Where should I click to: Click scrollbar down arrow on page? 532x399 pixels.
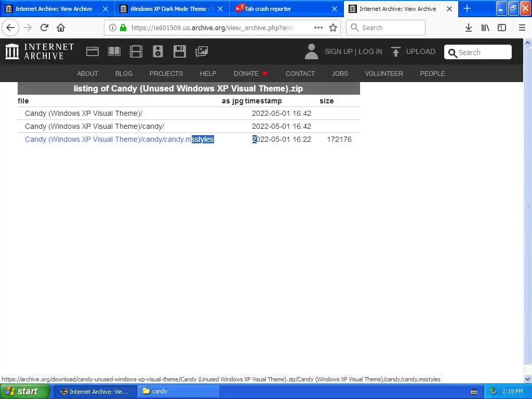tap(528, 379)
